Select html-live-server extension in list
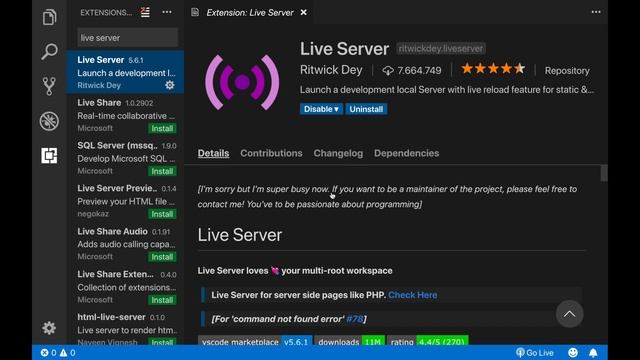Image resolution: width=640 pixels, height=360 pixels. (126, 327)
